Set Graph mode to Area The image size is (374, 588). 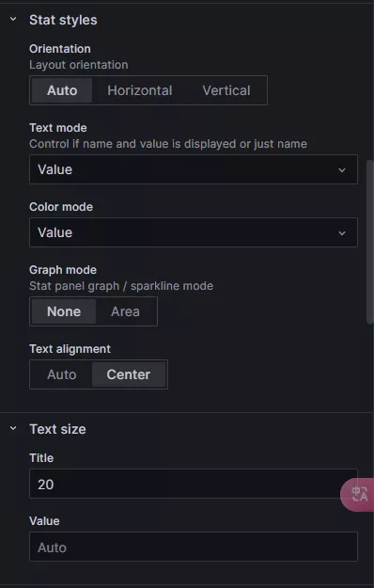125,311
